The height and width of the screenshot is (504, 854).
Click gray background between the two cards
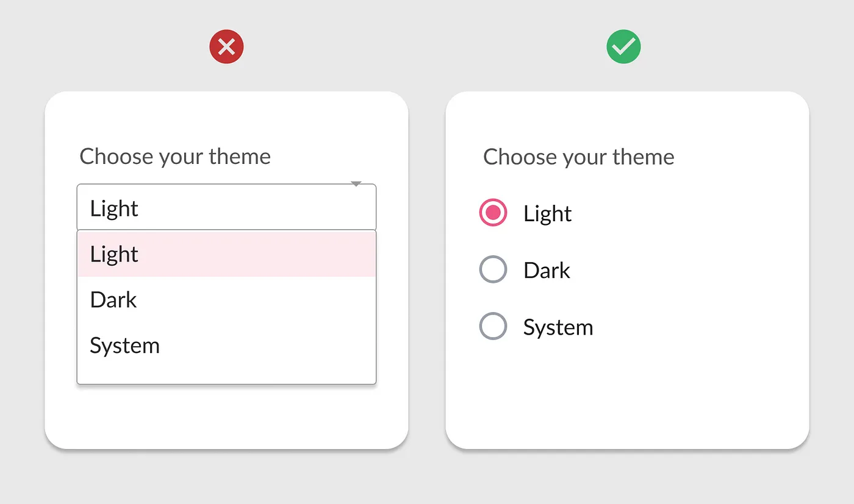pos(427,268)
